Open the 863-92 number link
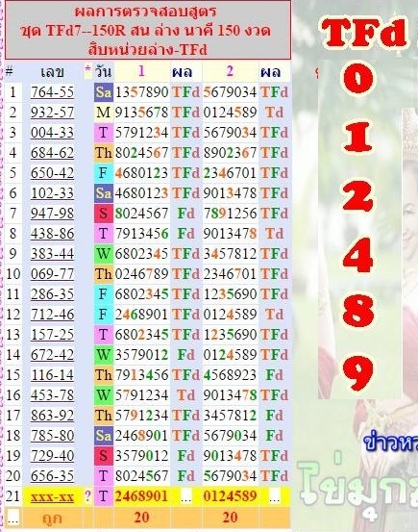Image resolution: width=418 pixels, height=532 pixels. (52, 416)
